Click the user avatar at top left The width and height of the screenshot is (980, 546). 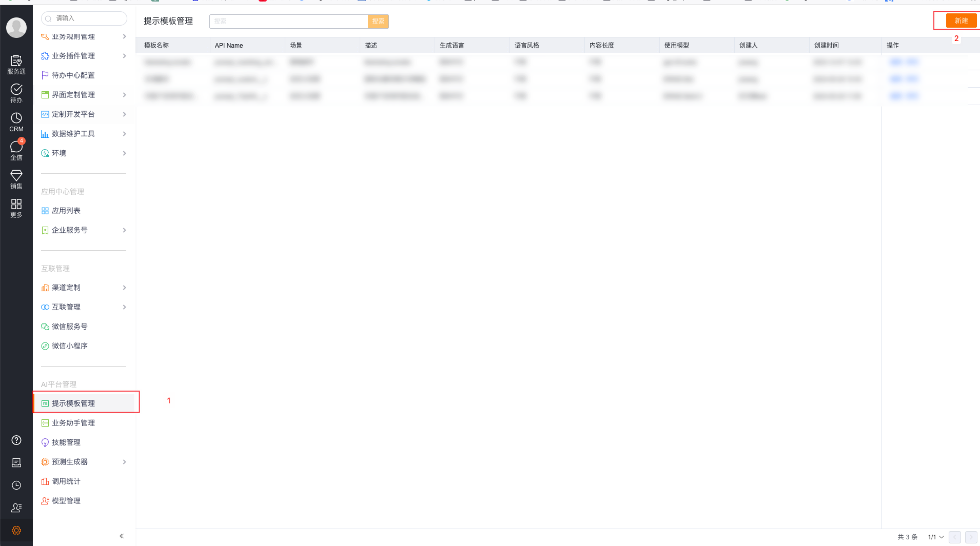point(16,27)
